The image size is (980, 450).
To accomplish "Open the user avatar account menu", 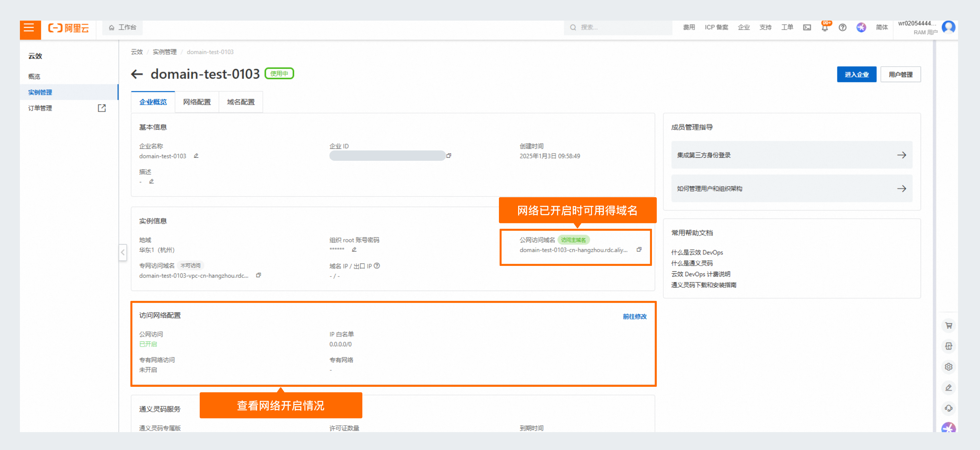I will 948,27.
